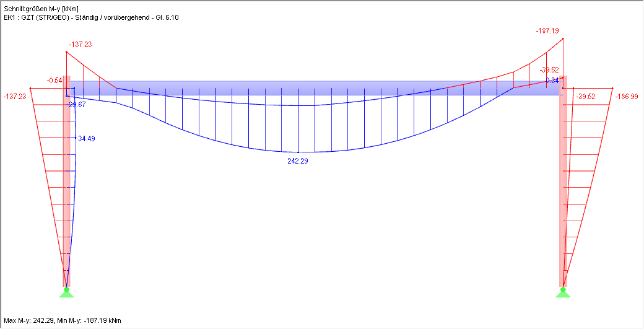
Task: Click the blue value 29.67 near the frame corner
Action: pyautogui.click(x=77, y=105)
